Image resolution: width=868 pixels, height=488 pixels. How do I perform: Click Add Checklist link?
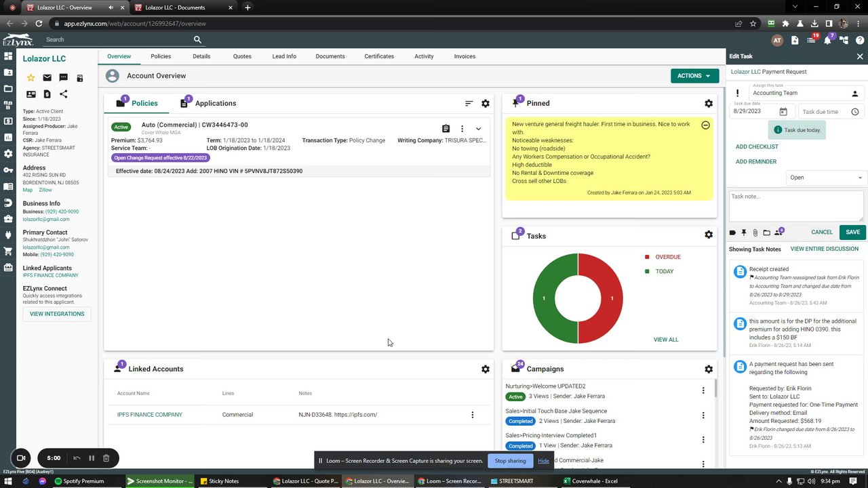click(757, 147)
